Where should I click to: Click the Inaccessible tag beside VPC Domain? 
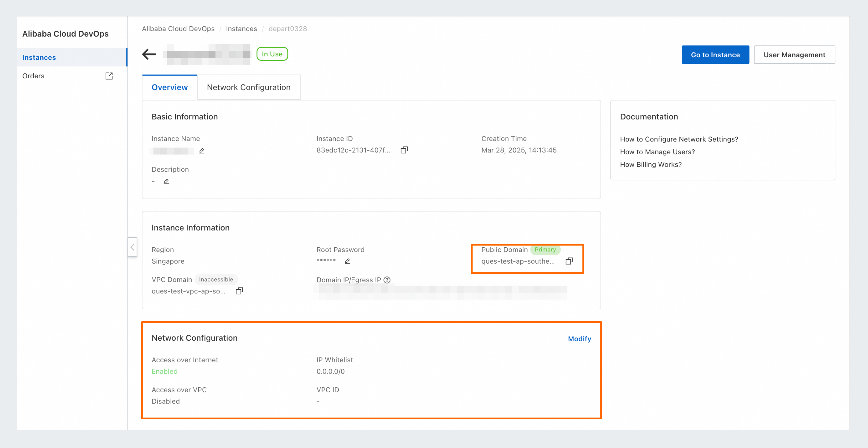pos(216,279)
